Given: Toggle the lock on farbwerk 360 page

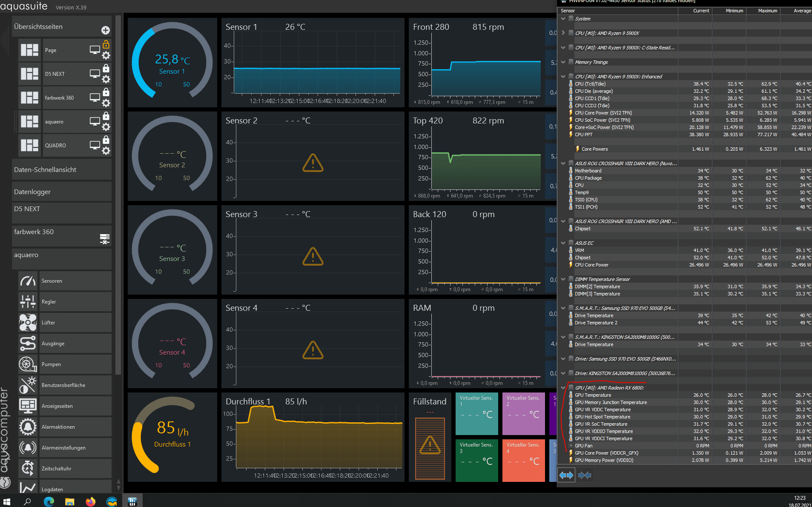Looking at the screenshot, I should [x=106, y=92].
